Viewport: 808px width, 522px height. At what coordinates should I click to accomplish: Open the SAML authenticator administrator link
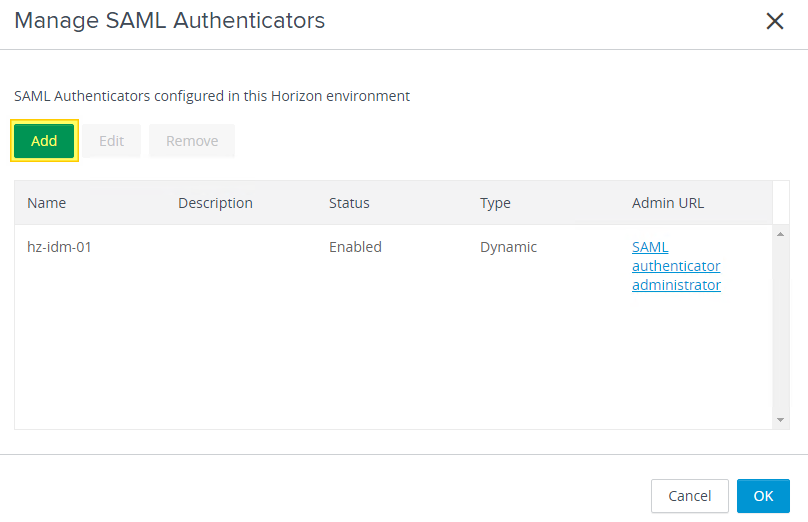676,266
